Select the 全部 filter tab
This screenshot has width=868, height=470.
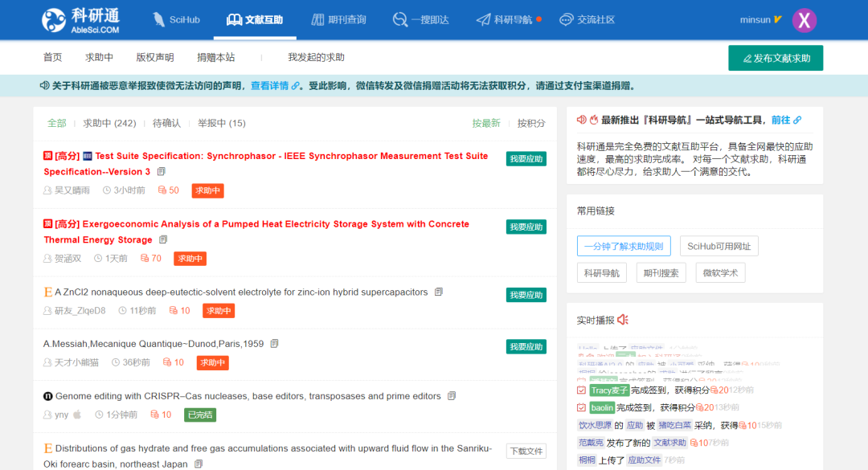point(56,123)
